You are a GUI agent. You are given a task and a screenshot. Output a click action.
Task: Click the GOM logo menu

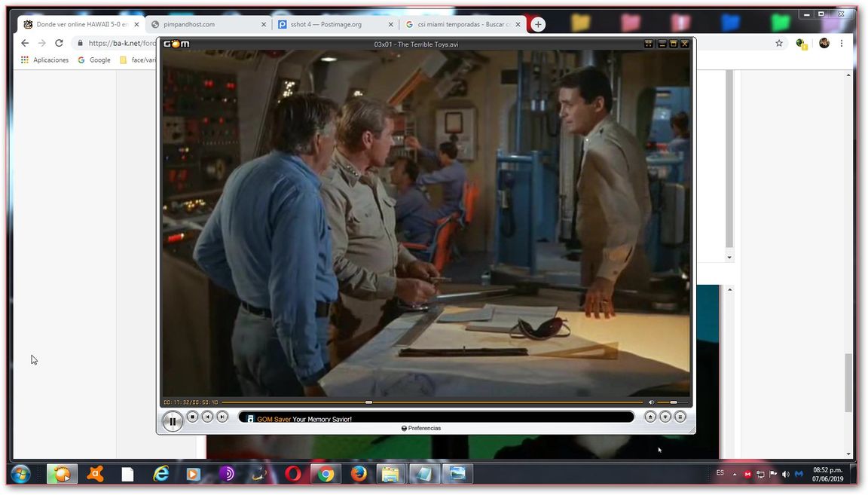tap(177, 44)
